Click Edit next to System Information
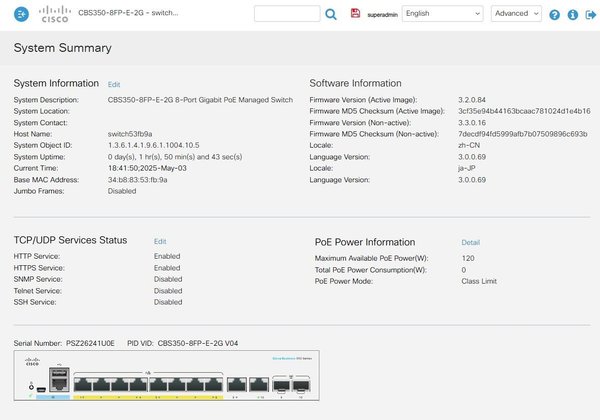 click(x=114, y=85)
